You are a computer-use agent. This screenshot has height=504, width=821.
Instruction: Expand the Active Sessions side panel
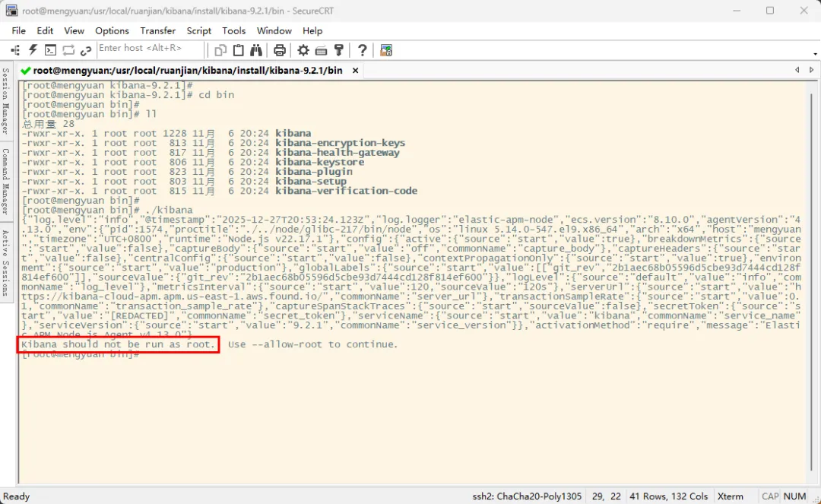pyautogui.click(x=6, y=263)
